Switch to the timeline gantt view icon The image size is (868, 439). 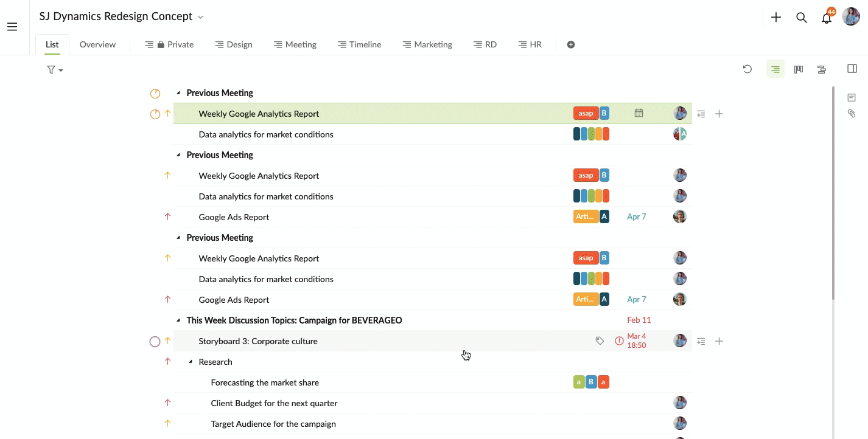coord(822,69)
